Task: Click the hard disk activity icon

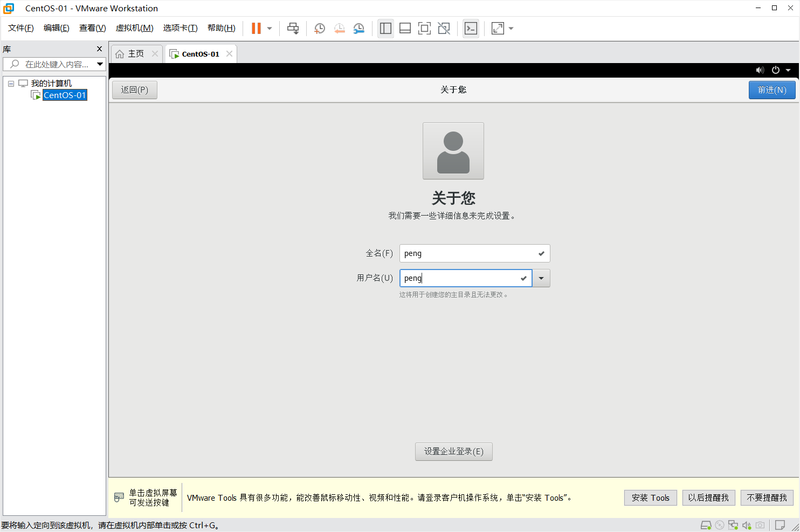Action: coord(706,524)
